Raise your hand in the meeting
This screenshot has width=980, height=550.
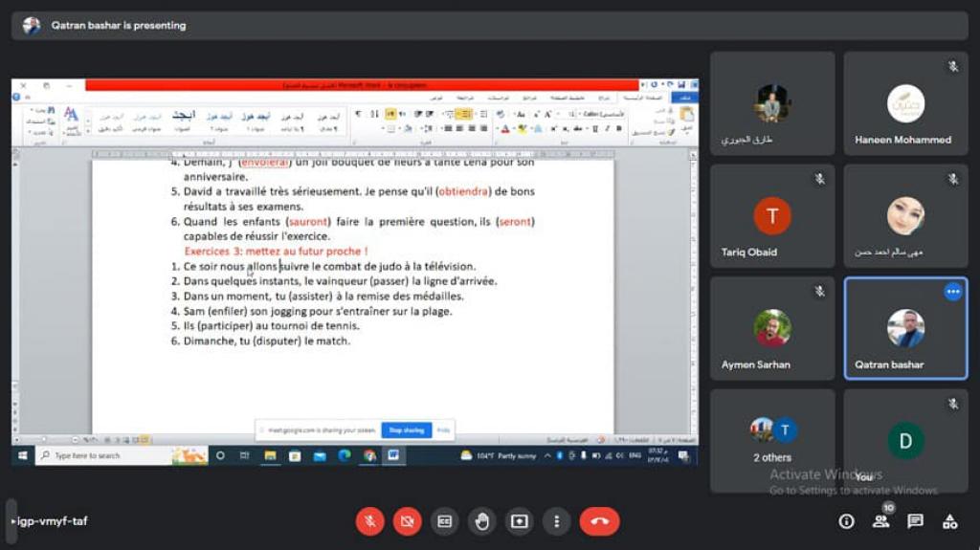point(481,521)
